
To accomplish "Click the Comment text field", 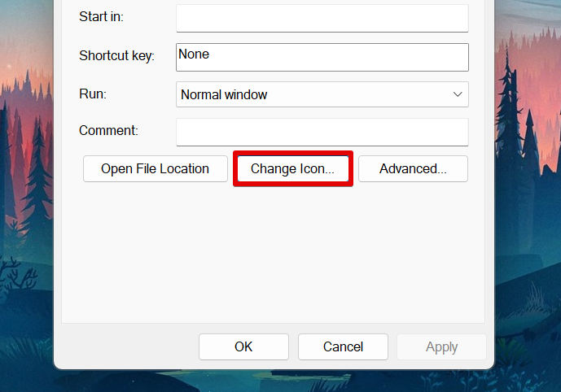I will point(322,133).
